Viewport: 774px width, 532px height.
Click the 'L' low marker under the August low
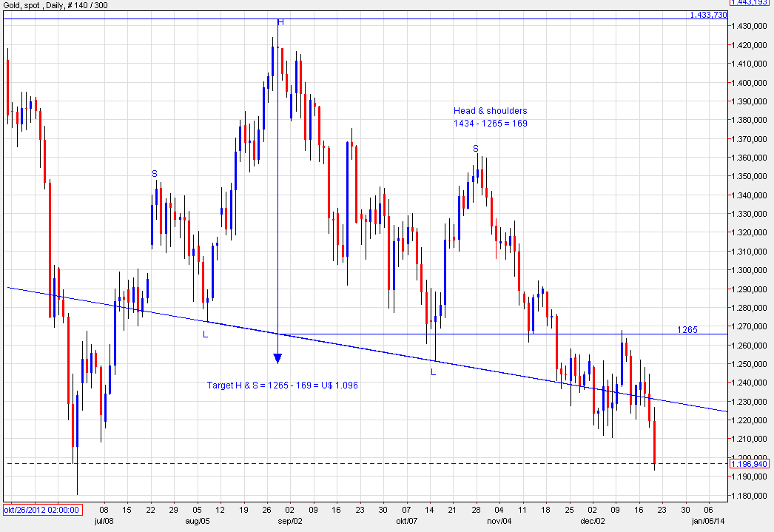point(206,334)
